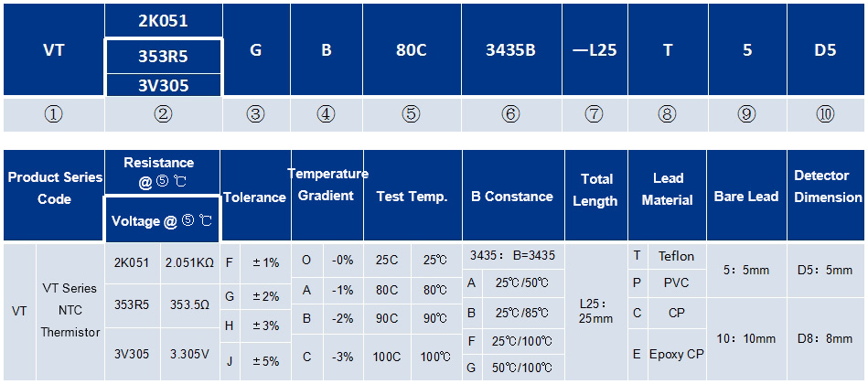
Task: Click the D8: 8mm detector dimension
Action: click(x=825, y=338)
